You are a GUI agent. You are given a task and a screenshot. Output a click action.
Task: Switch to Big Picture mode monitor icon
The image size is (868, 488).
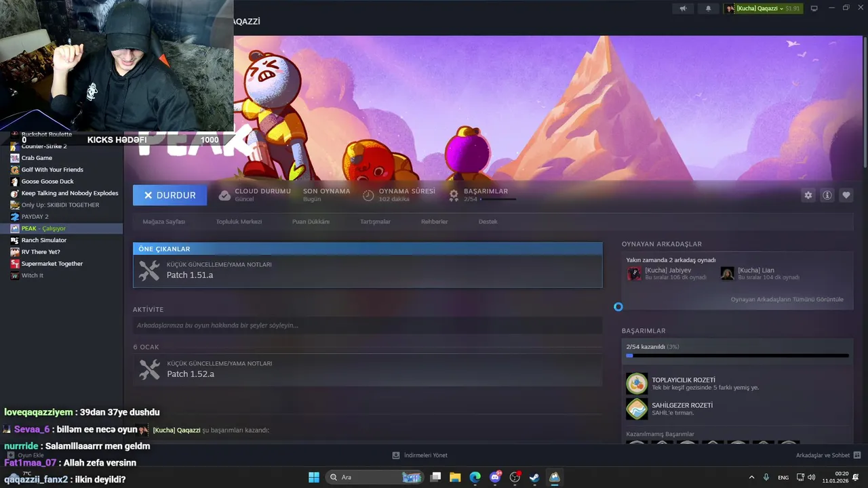pos(814,8)
